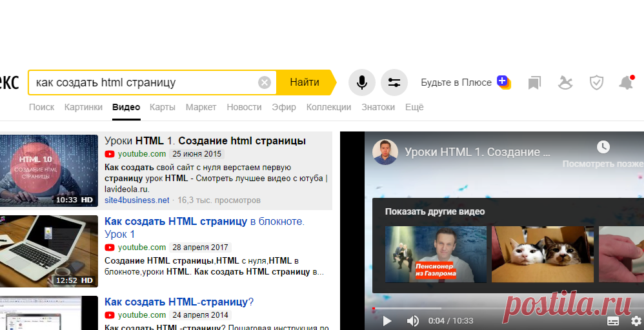Click video progress bar in player
The width and height of the screenshot is (644, 330).
click(508, 308)
